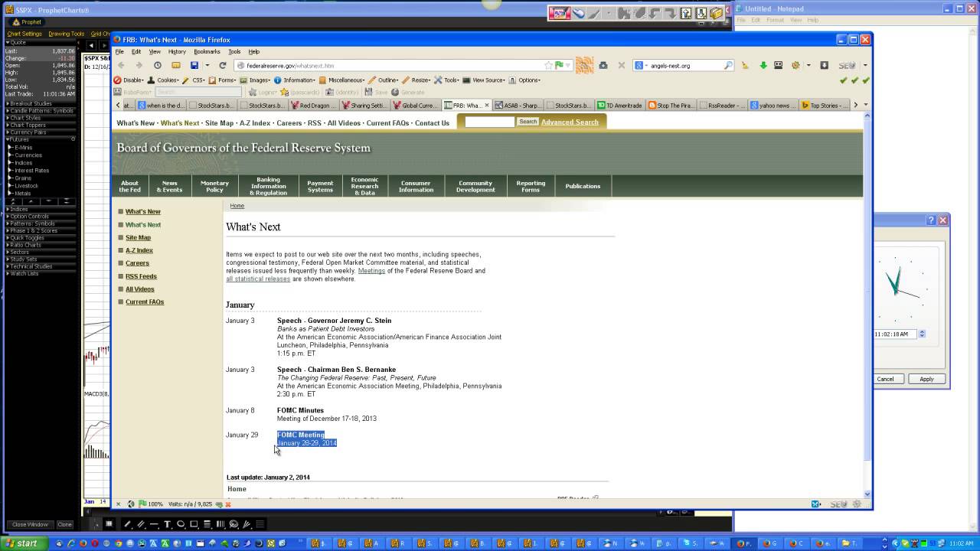Screen dimensions: 980x551
Task: Click the Clone button in ProphetCharts
Action: click(x=65, y=525)
